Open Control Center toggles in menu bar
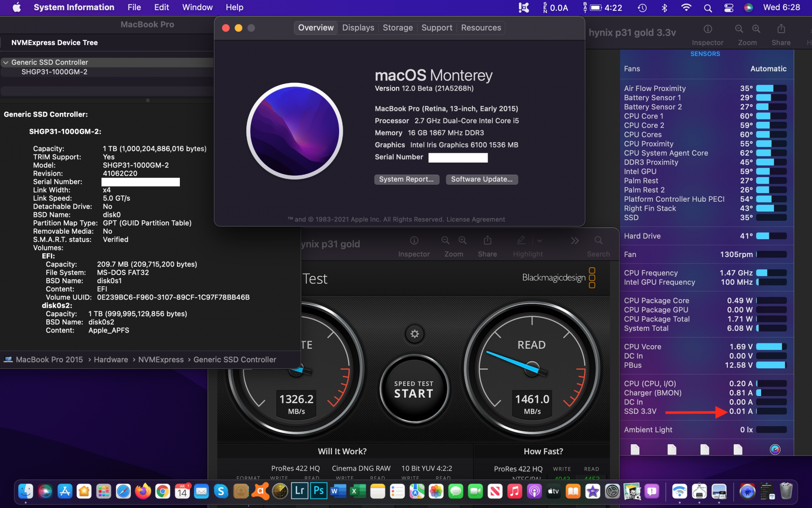Viewport: 812px width, 508px height. tap(729, 8)
